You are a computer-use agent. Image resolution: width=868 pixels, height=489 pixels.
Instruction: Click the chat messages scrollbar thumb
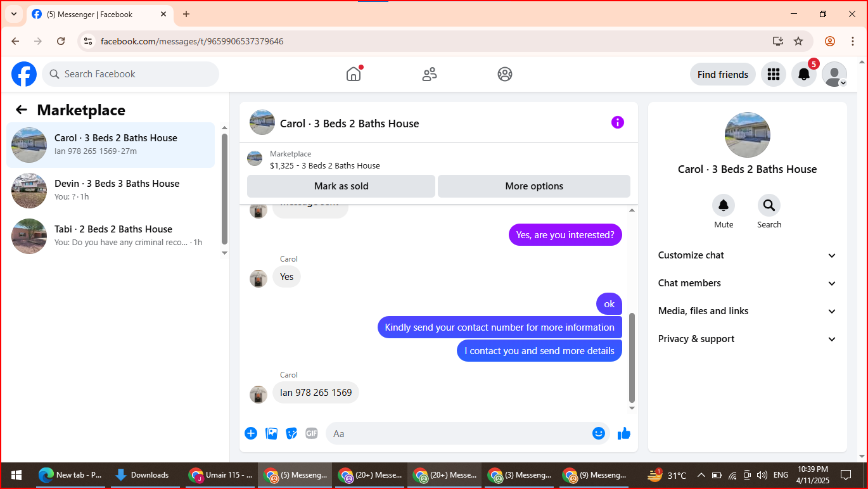click(632, 358)
